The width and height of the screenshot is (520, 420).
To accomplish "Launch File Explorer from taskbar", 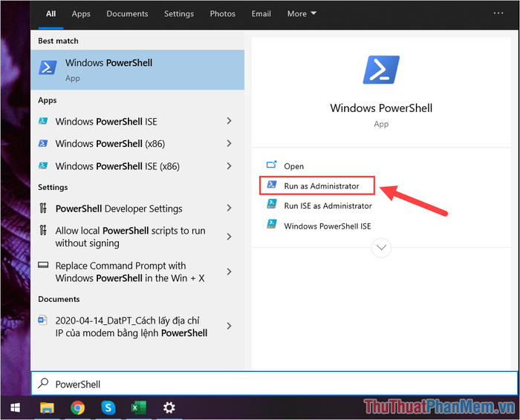I will 47,407.
